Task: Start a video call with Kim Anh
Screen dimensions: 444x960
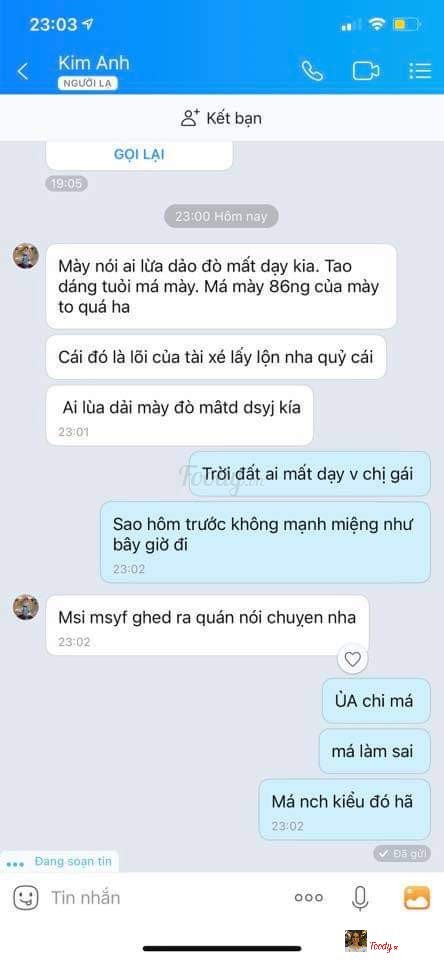Action: (366, 71)
